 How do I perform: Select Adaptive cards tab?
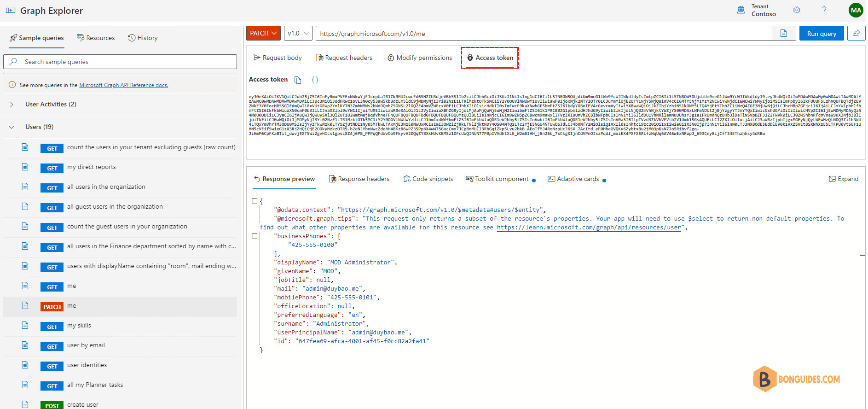point(577,179)
